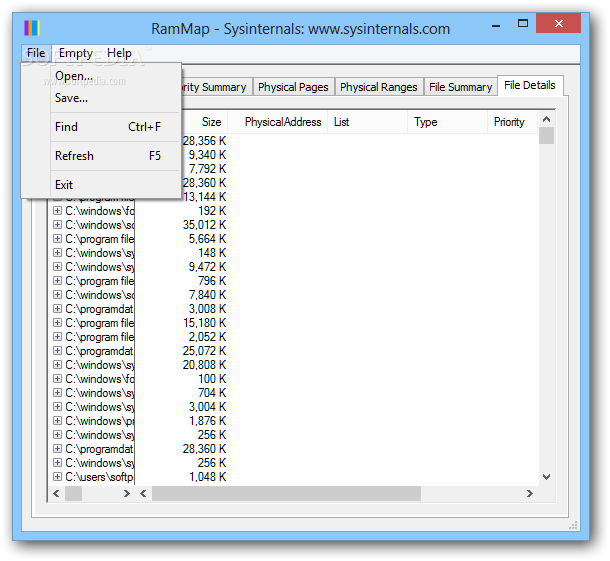Click left arrow of the details horizontal scrollbar
This screenshot has height=561, width=610.
(x=144, y=494)
